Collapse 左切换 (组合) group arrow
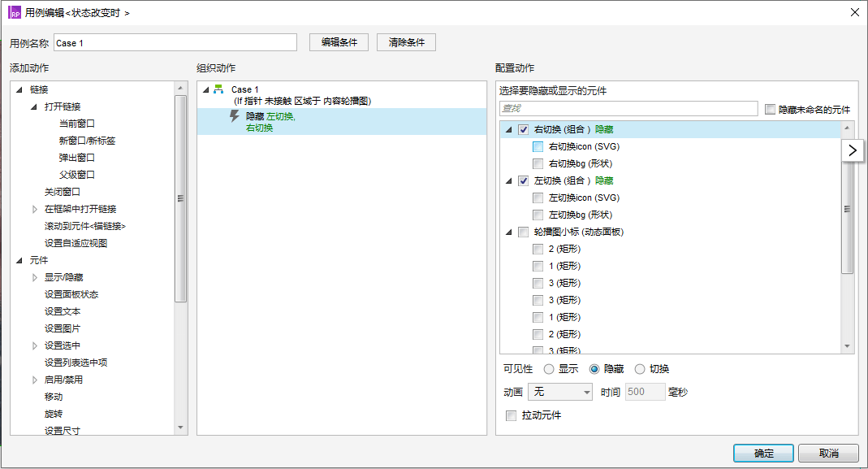The image size is (868, 469). pyautogui.click(x=509, y=180)
